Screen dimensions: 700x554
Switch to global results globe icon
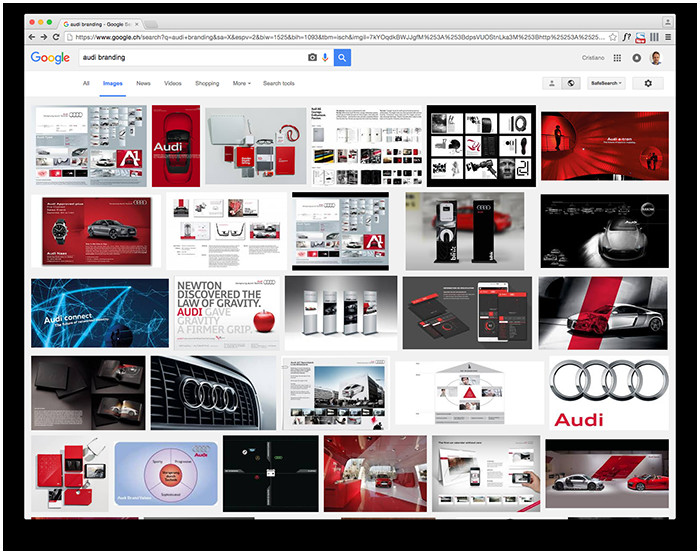click(571, 83)
